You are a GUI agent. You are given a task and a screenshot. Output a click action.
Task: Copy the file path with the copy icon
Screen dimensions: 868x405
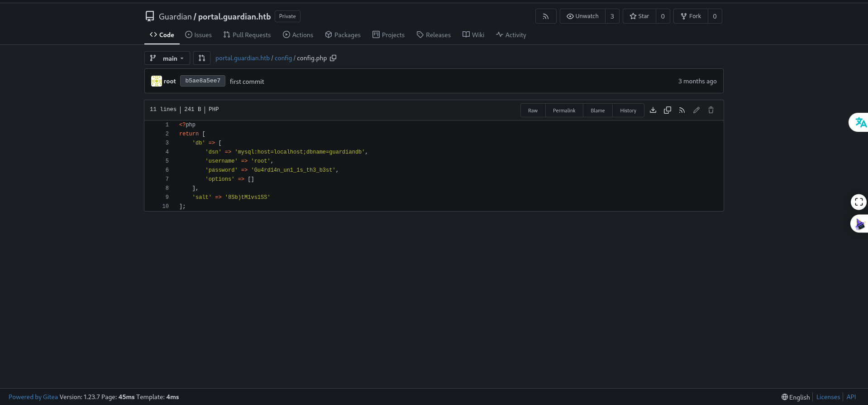pyautogui.click(x=333, y=58)
